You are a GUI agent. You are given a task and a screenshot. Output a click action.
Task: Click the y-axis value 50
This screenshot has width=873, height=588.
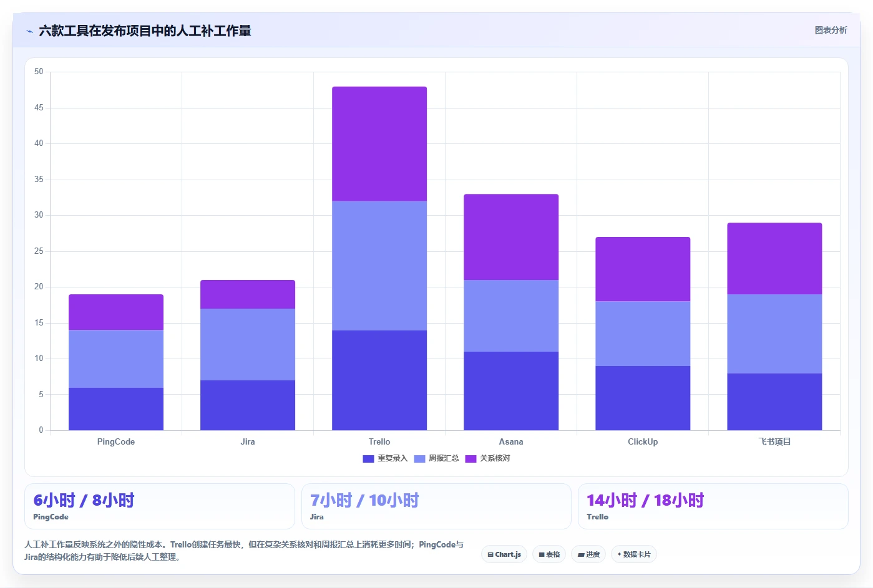(39, 72)
